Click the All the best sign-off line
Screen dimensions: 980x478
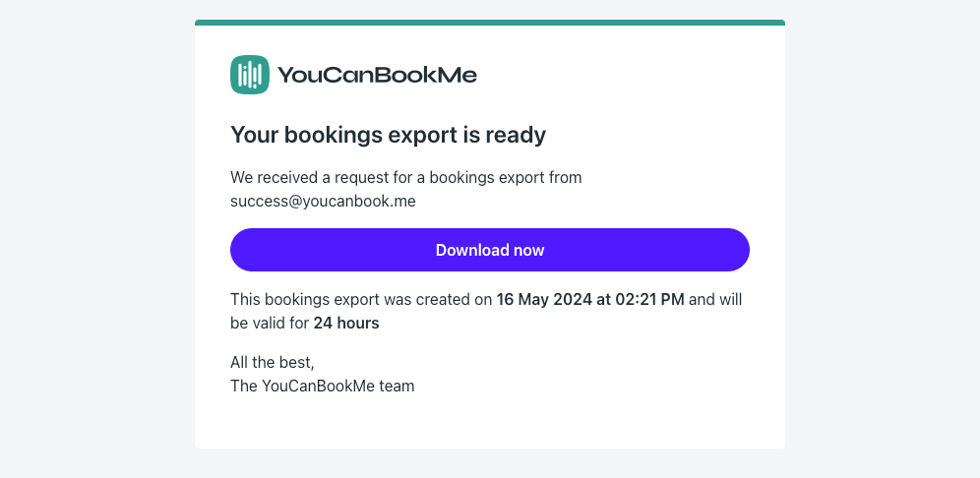tap(273, 362)
